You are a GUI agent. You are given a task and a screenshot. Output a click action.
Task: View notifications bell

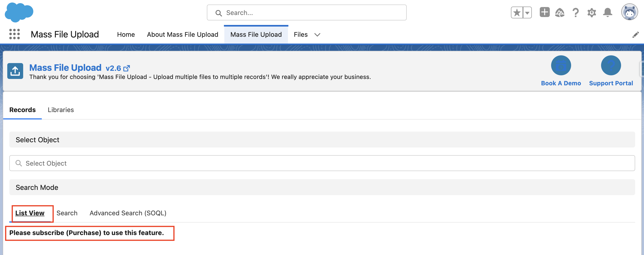click(607, 12)
